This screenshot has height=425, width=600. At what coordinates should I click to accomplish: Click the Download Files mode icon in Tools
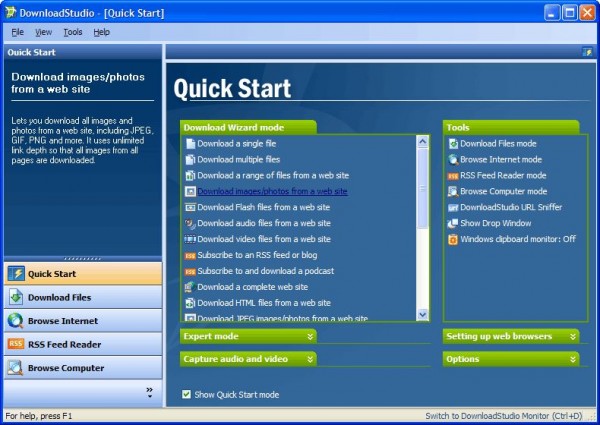453,144
